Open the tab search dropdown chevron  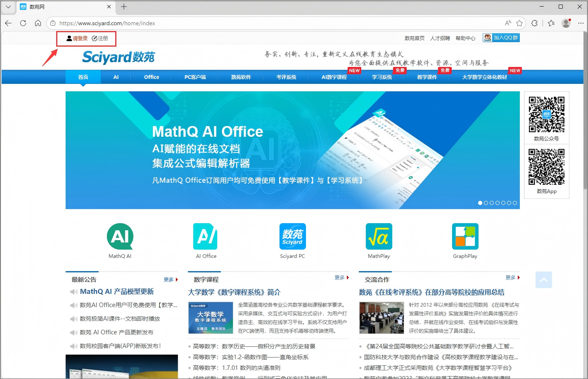point(8,7)
